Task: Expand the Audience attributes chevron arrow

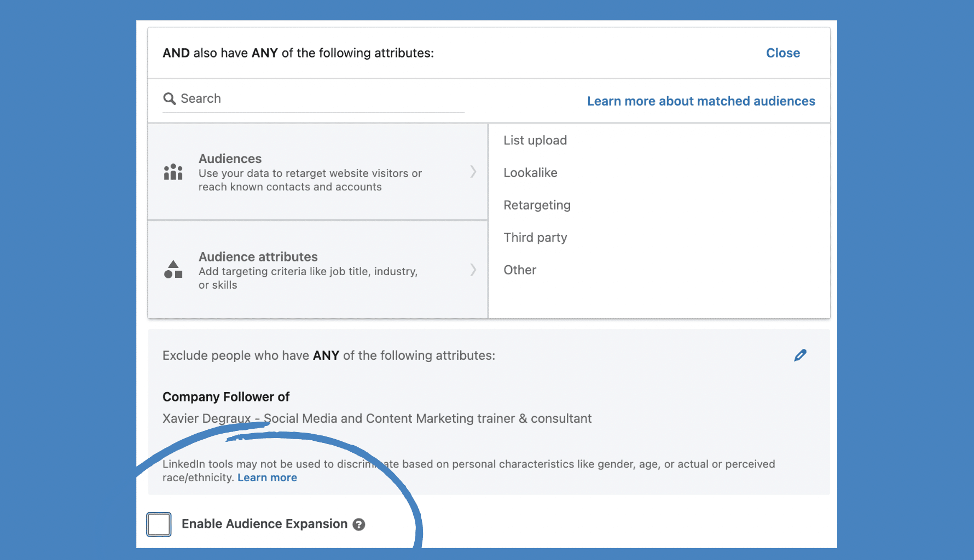Action: coord(473,270)
